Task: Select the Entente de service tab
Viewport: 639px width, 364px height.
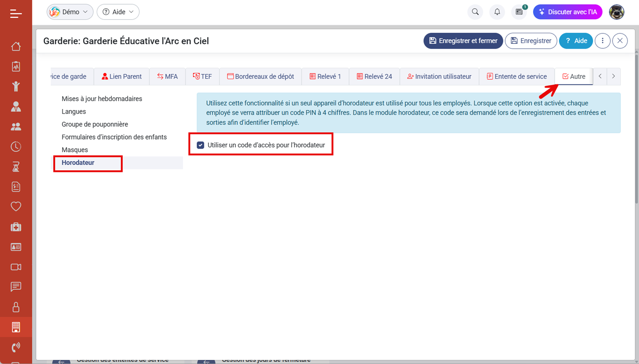Action: (x=517, y=77)
